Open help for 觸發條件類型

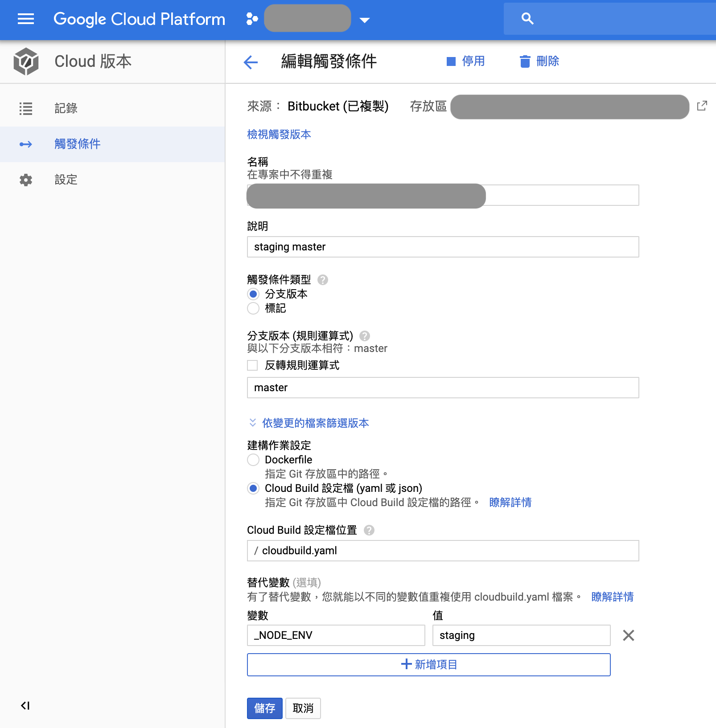(x=323, y=280)
